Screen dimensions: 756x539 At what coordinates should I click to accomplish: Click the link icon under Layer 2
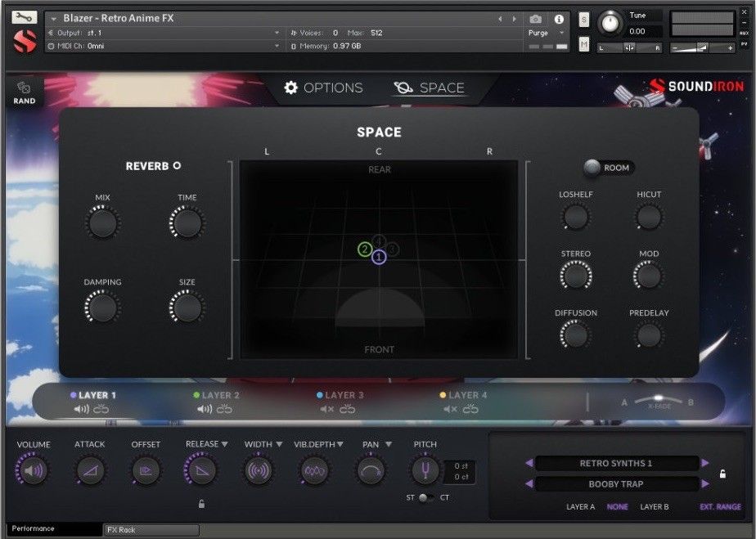point(225,409)
